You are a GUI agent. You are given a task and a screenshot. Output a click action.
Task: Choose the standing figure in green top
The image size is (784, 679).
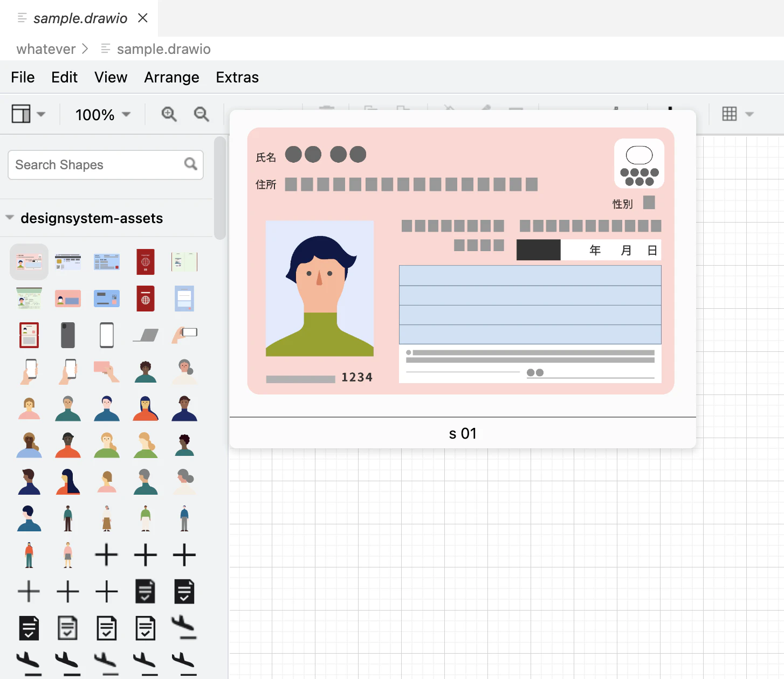pos(146,518)
